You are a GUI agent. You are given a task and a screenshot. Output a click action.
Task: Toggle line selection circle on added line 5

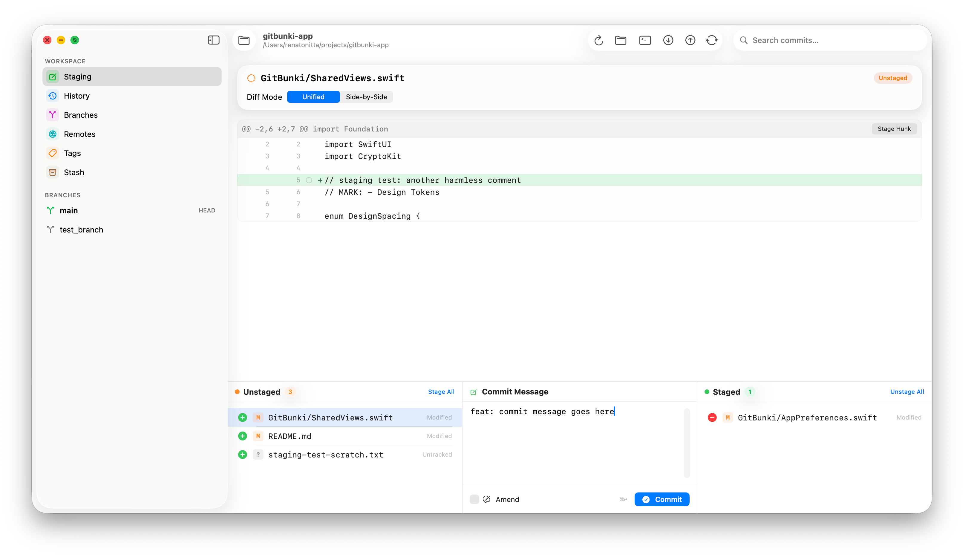(309, 180)
